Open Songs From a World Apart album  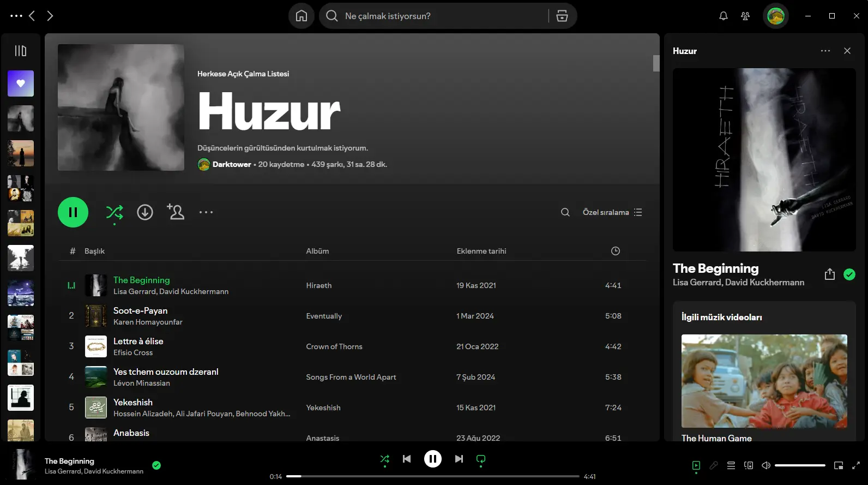pyautogui.click(x=351, y=377)
